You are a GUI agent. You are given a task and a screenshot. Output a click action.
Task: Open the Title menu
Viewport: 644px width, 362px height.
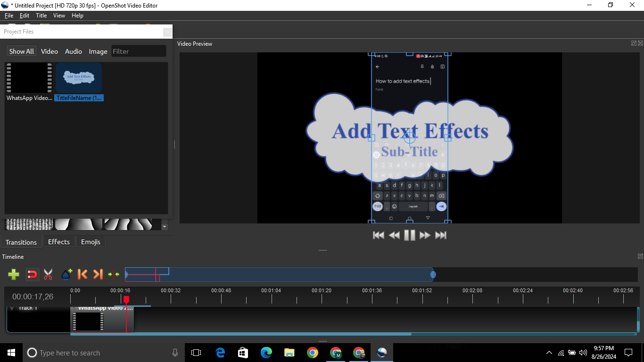point(41,16)
